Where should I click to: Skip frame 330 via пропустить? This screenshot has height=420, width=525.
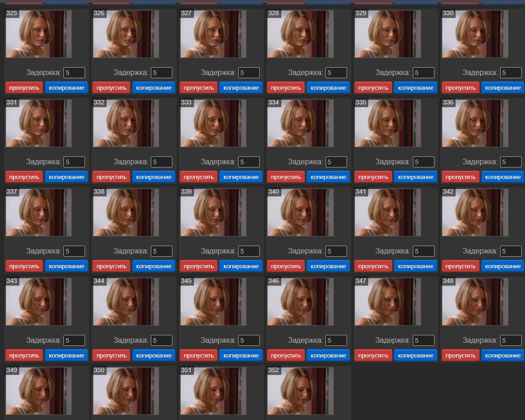click(x=460, y=88)
